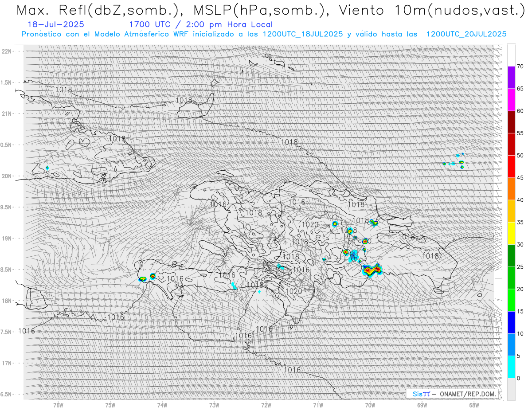Click the purple 65–70 dBZ colorbar segment

[x=511, y=78]
